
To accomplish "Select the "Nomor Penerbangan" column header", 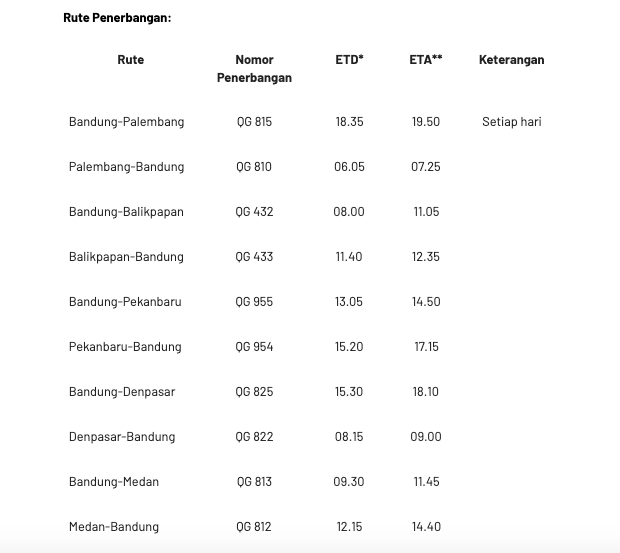I will pyautogui.click(x=254, y=69).
